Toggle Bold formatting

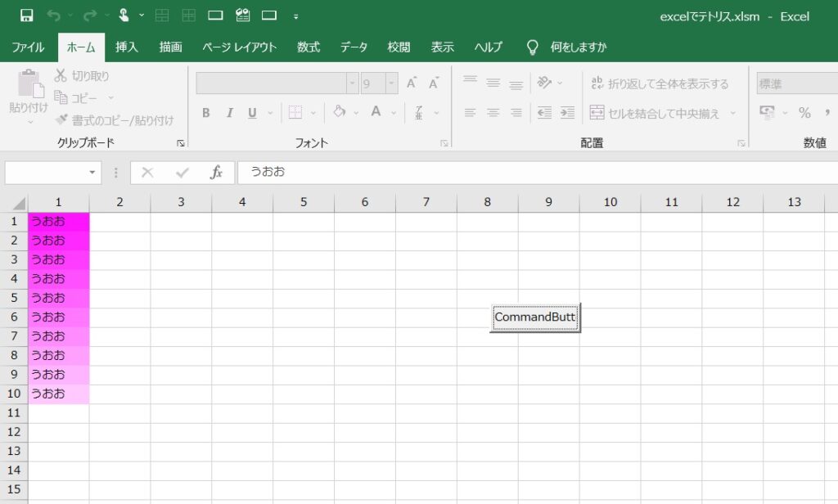(205, 113)
